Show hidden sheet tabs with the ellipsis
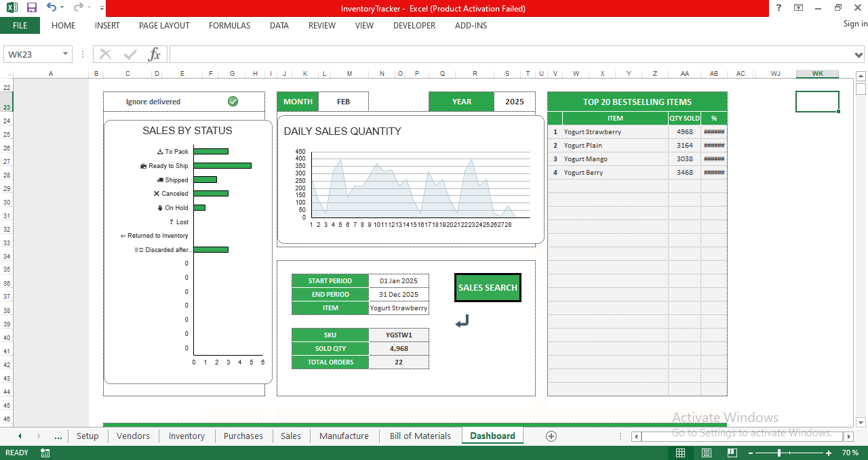This screenshot has height=460, width=868. (58, 436)
